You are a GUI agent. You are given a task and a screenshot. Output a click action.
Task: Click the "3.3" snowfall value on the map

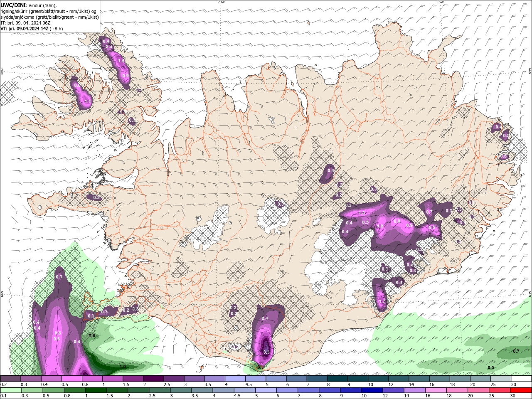(x=266, y=352)
